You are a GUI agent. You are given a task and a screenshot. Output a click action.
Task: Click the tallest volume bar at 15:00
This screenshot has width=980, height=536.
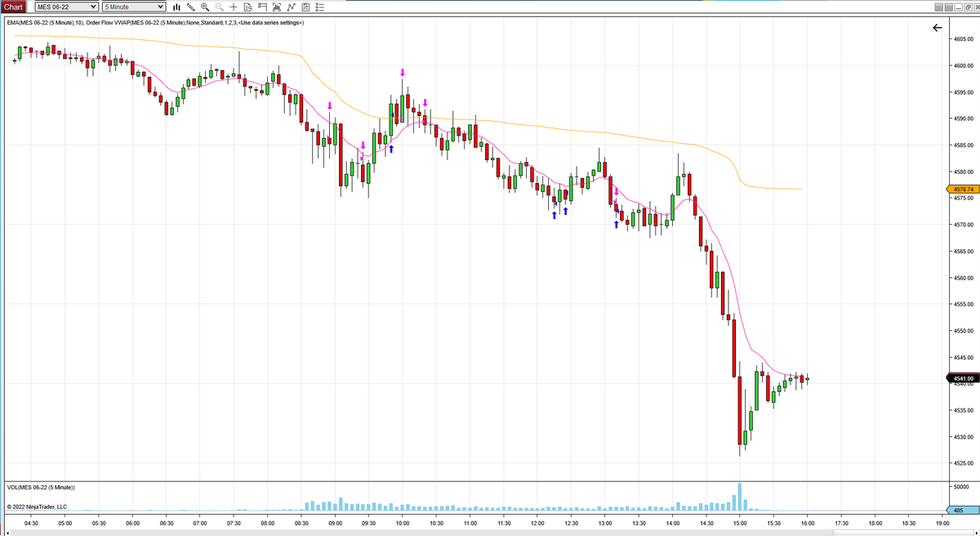click(740, 498)
